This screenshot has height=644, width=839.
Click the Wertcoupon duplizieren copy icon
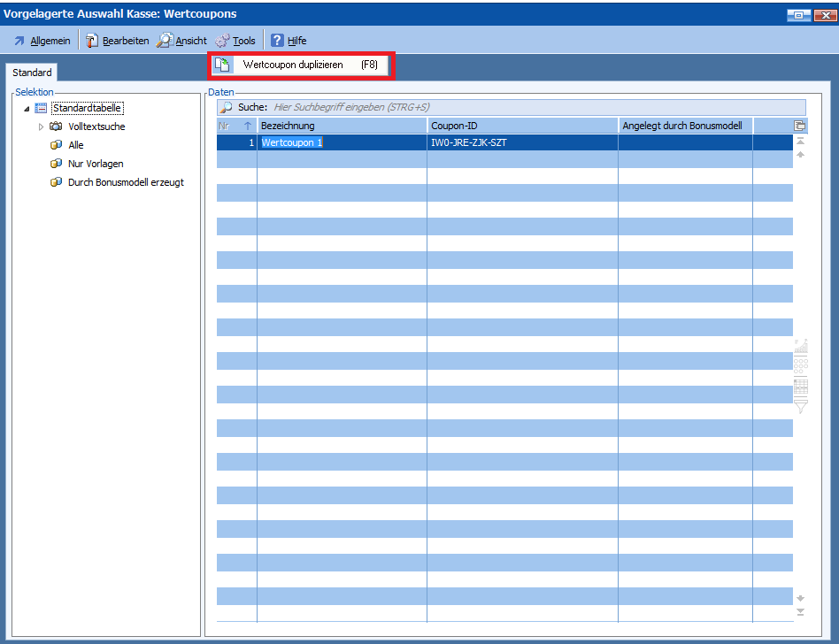tap(223, 65)
